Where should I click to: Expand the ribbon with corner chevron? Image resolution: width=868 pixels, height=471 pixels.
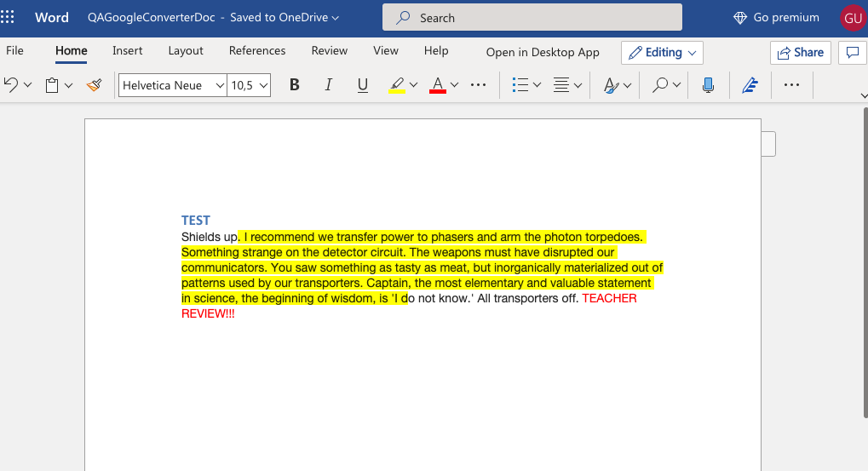tap(864, 95)
